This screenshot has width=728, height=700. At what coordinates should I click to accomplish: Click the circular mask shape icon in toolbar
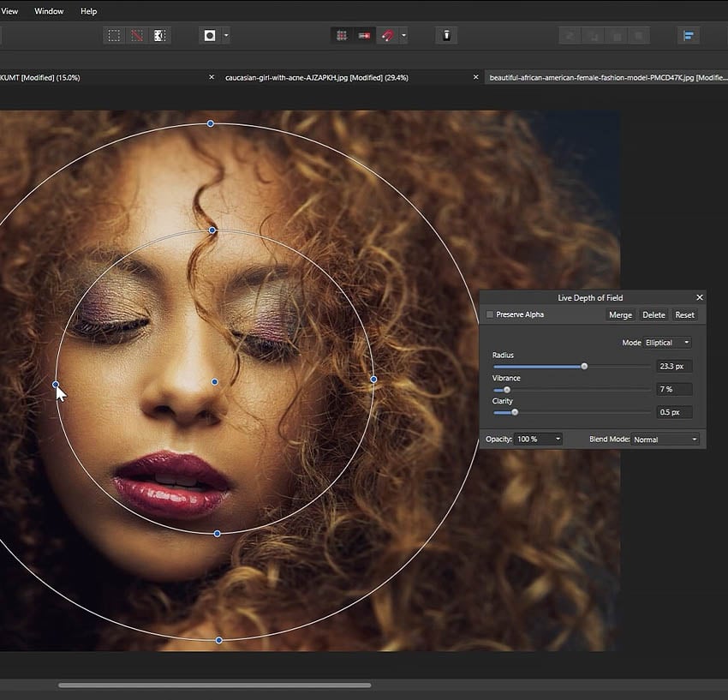point(208,35)
